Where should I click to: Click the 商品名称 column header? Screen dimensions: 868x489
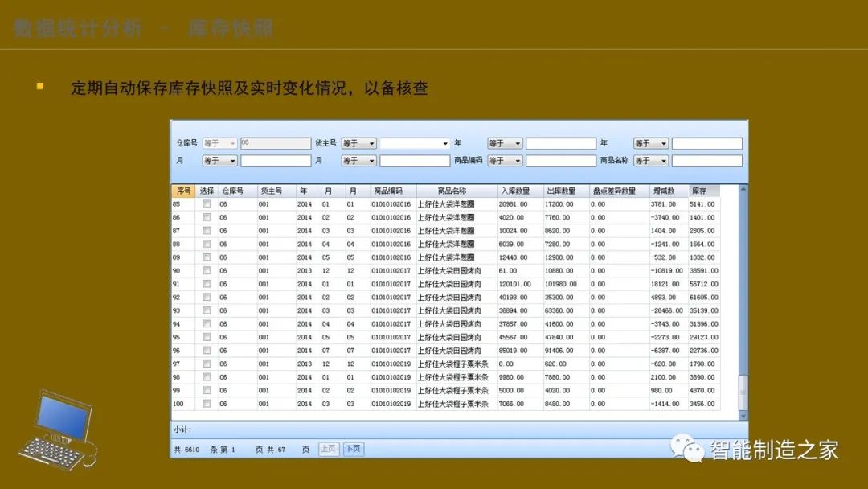pos(450,191)
